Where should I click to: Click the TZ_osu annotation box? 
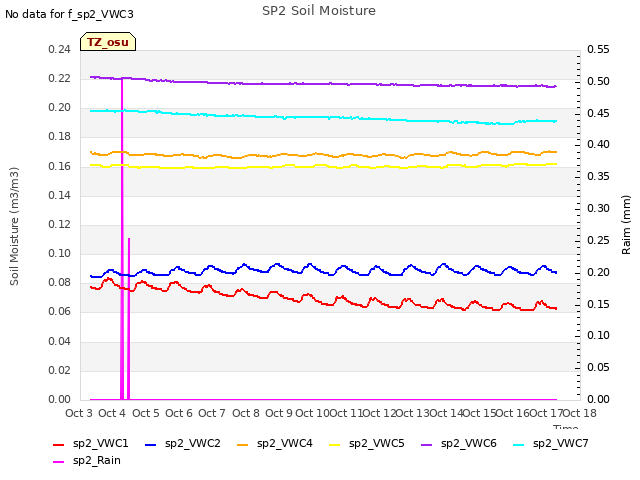click(x=108, y=42)
